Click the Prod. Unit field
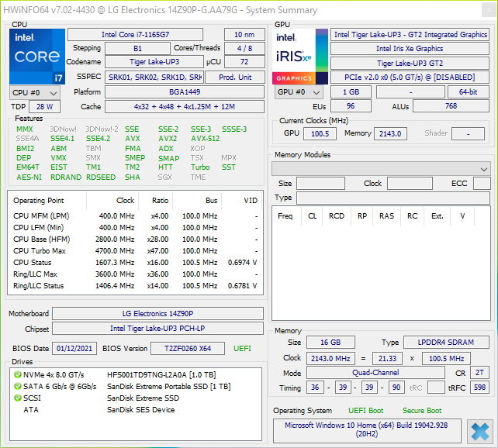The width and height of the screenshot is (498, 448). (x=235, y=77)
